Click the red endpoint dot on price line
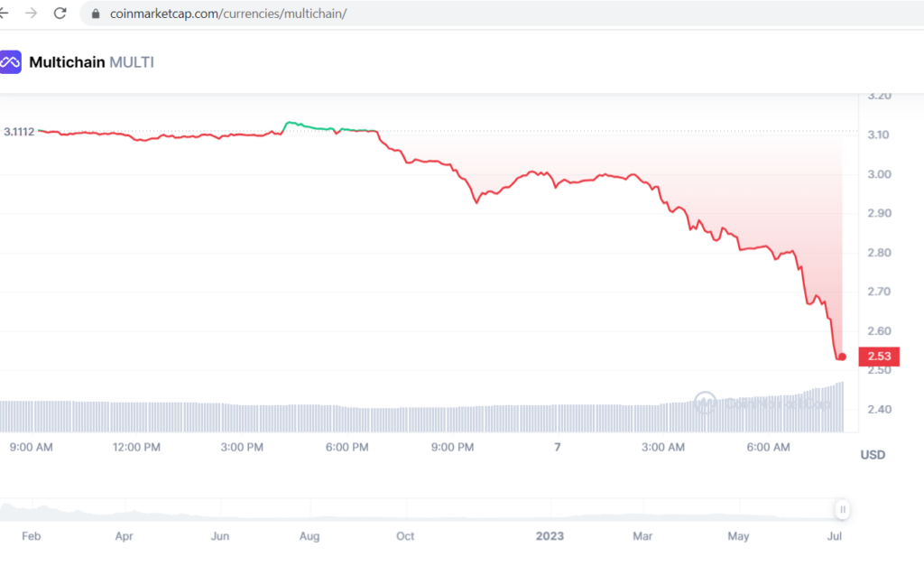Viewport: 924px width, 566px height. [842, 356]
